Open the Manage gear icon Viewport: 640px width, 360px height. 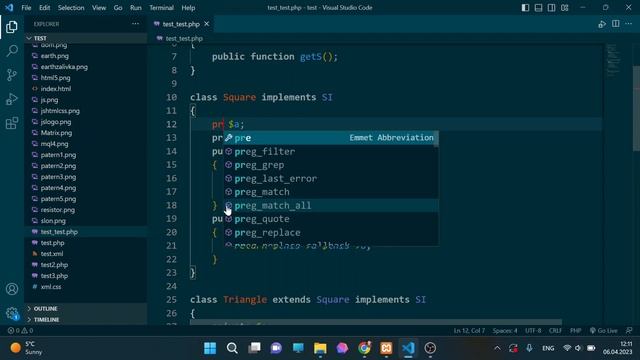tap(12, 313)
